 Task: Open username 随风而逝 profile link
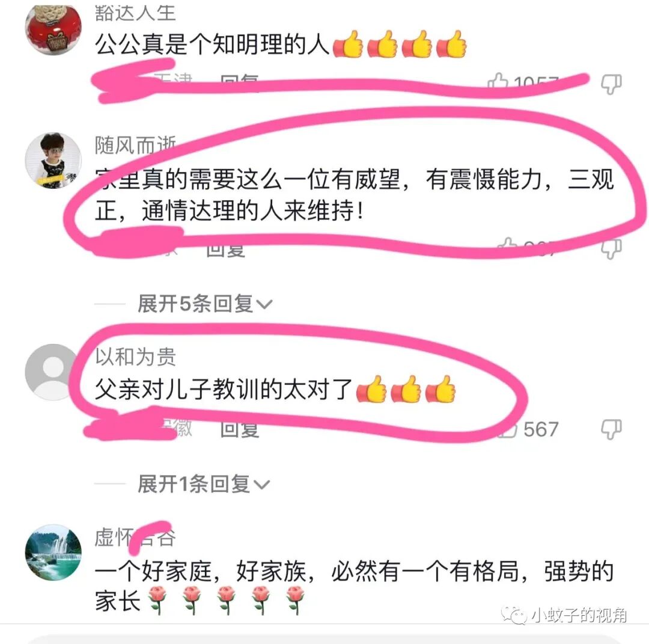[135, 145]
